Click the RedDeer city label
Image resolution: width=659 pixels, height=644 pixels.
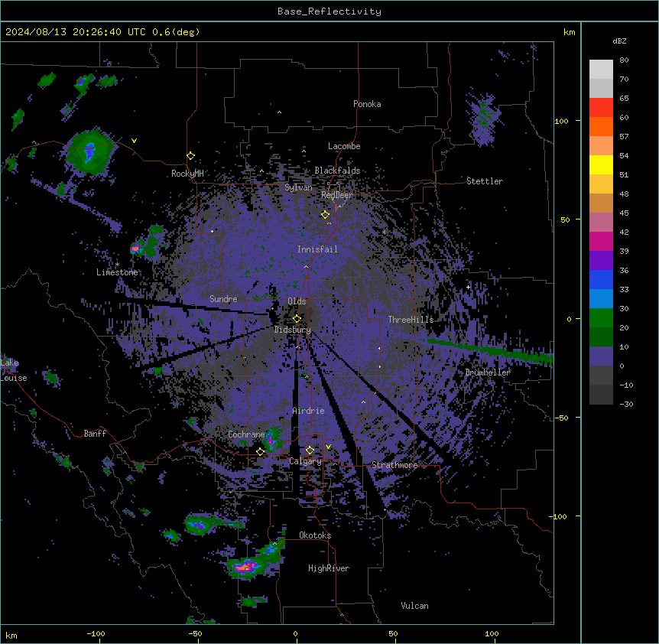click(337, 195)
